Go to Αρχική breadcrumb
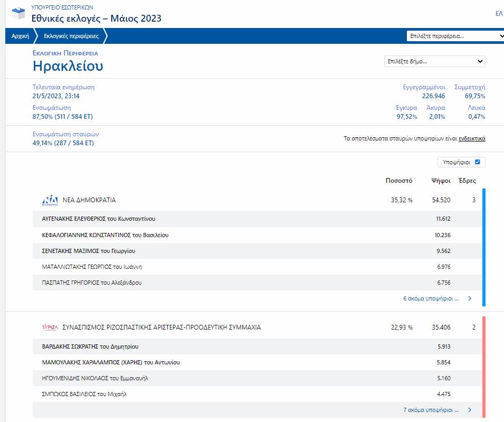 (20, 36)
